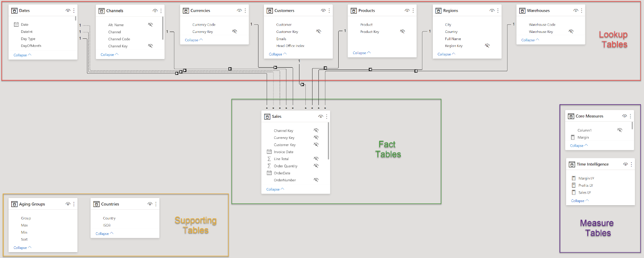Screen dimensions: 644x258
Task: Collapse the Currencies table card
Action: click(194, 40)
